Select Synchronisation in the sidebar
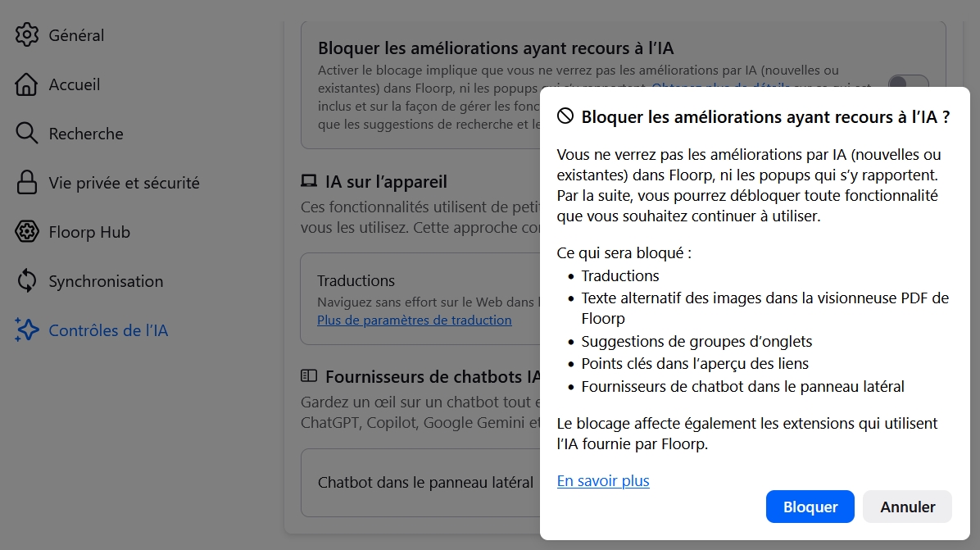 coord(106,281)
